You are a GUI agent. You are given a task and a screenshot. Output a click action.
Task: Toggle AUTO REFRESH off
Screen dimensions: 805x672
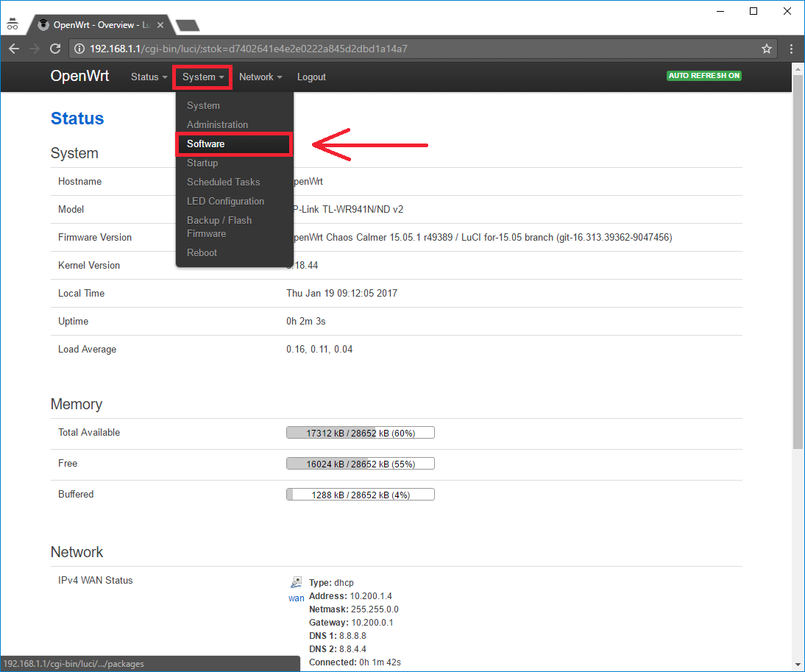pyautogui.click(x=703, y=75)
